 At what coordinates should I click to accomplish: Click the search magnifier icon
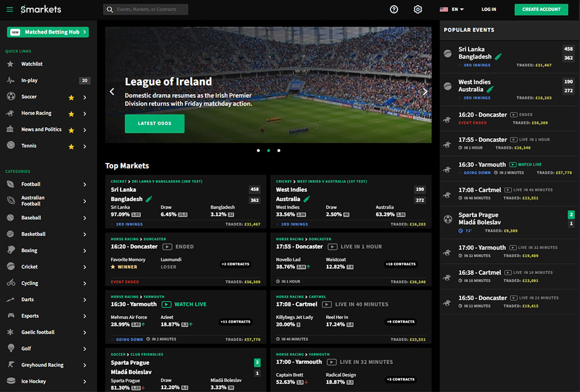click(110, 9)
